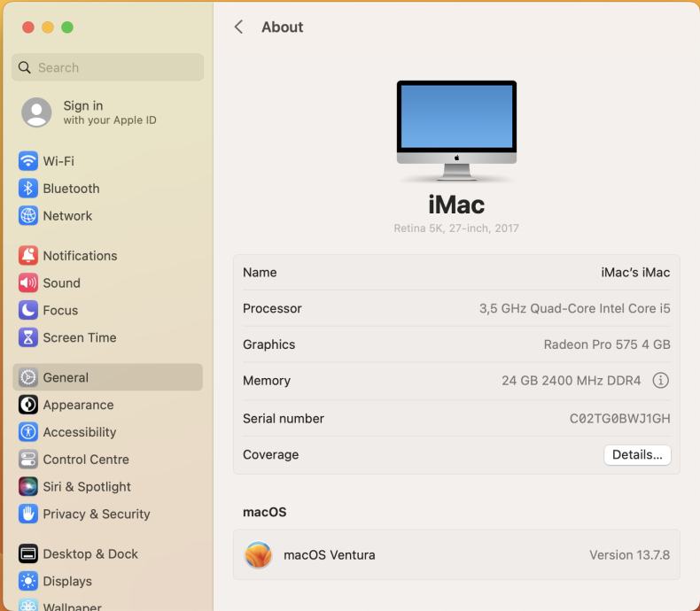Open Screen Time hourglass icon
The width and height of the screenshot is (700, 611).
[28, 338]
